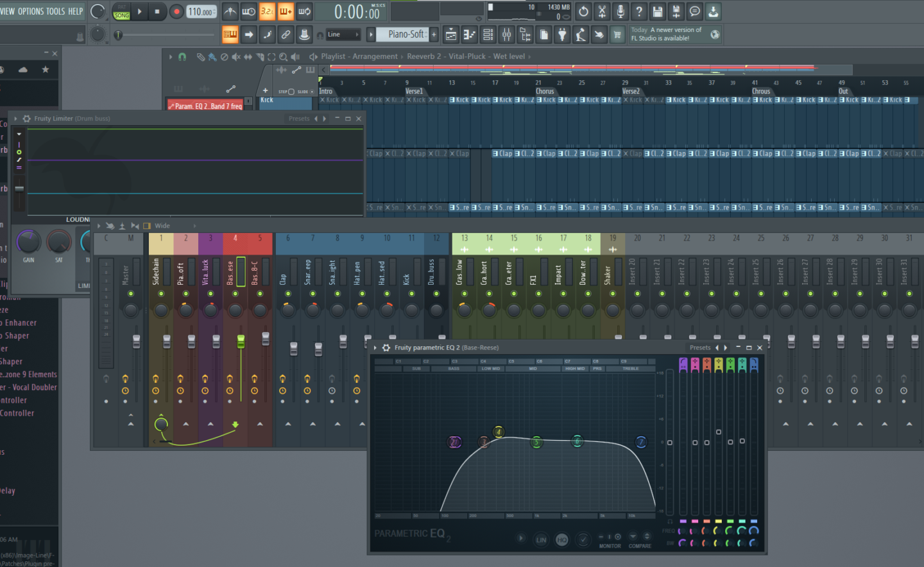The width and height of the screenshot is (924, 567).
Task: Open the VIEW menu
Action: tap(8, 12)
